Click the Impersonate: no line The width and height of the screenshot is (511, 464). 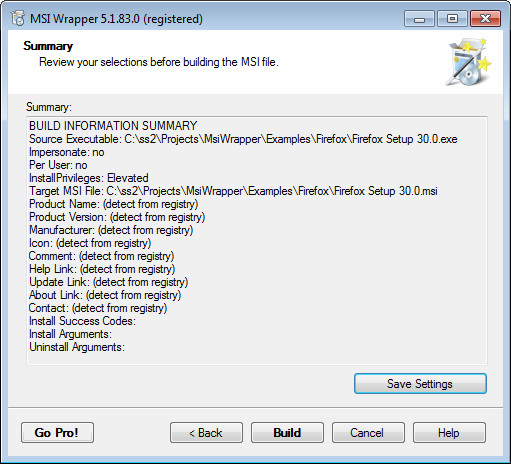[x=66, y=152]
